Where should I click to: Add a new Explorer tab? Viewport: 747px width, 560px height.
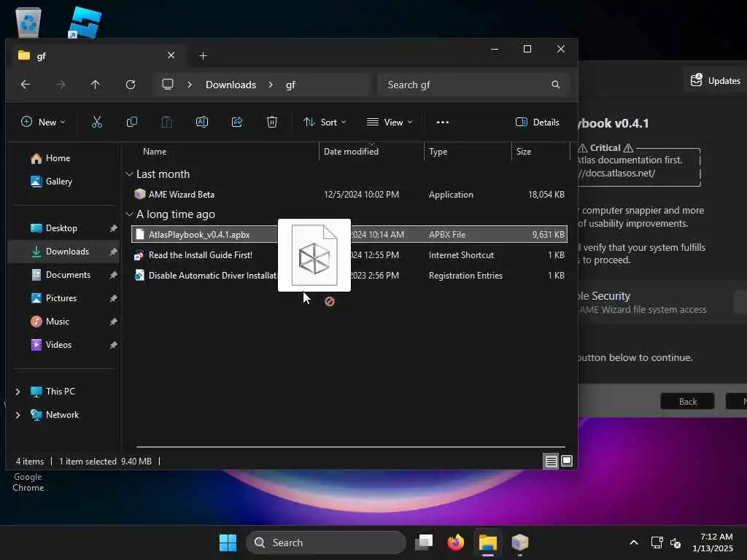pyautogui.click(x=203, y=56)
